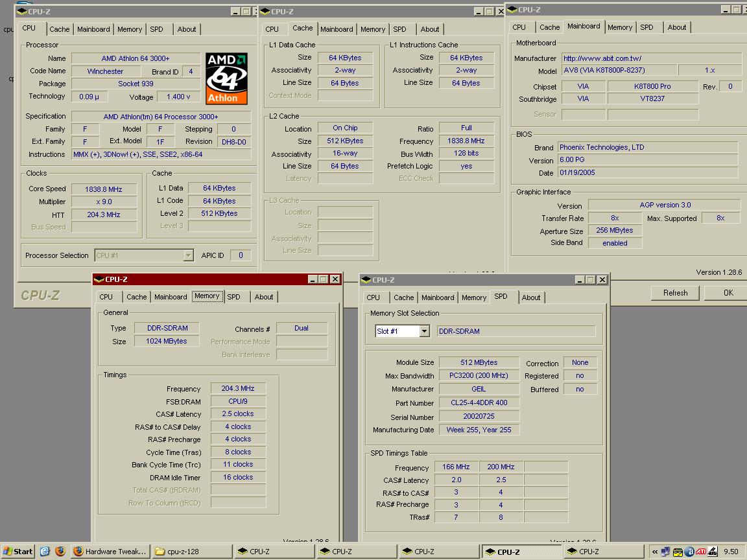
Task: Open the Cache tab in the Processor window
Action: [x=60, y=29]
